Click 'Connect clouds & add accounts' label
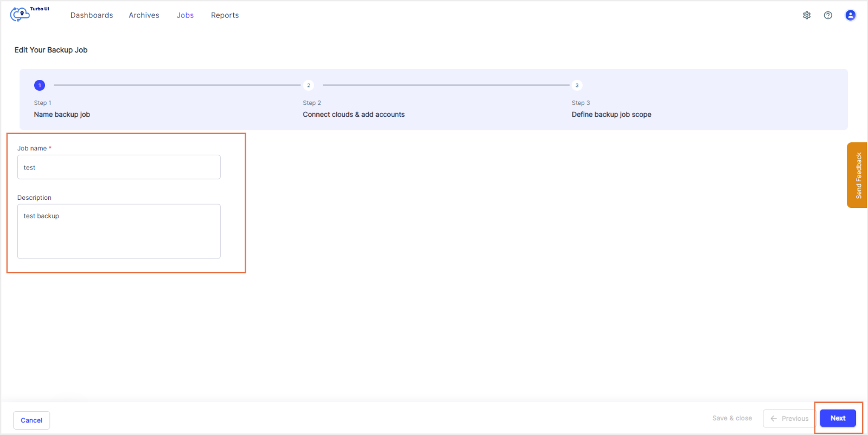868x435 pixels. tap(354, 115)
